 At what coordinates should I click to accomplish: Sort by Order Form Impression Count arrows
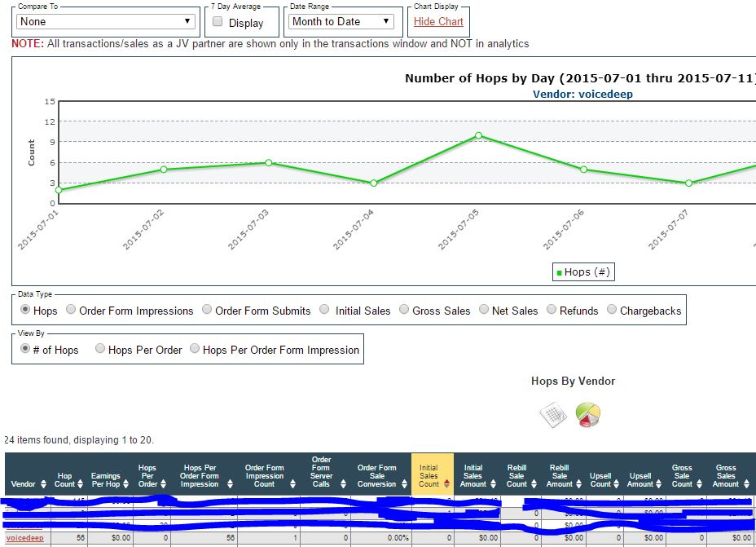coord(292,483)
